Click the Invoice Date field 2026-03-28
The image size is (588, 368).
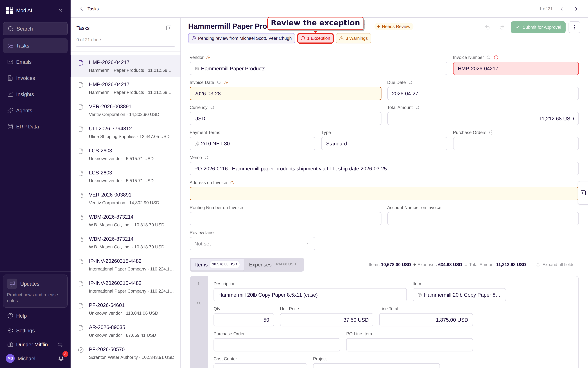pos(285,93)
